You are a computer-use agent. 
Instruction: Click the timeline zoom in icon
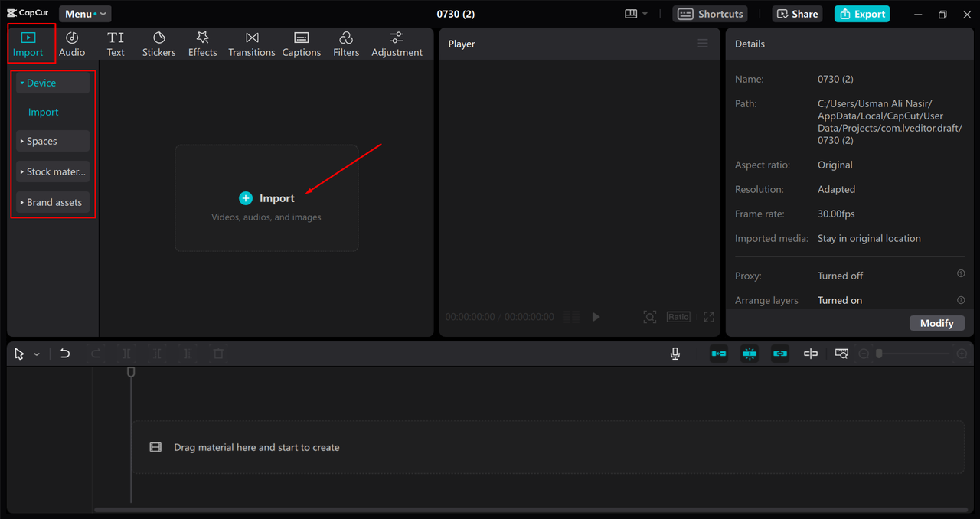tap(962, 354)
